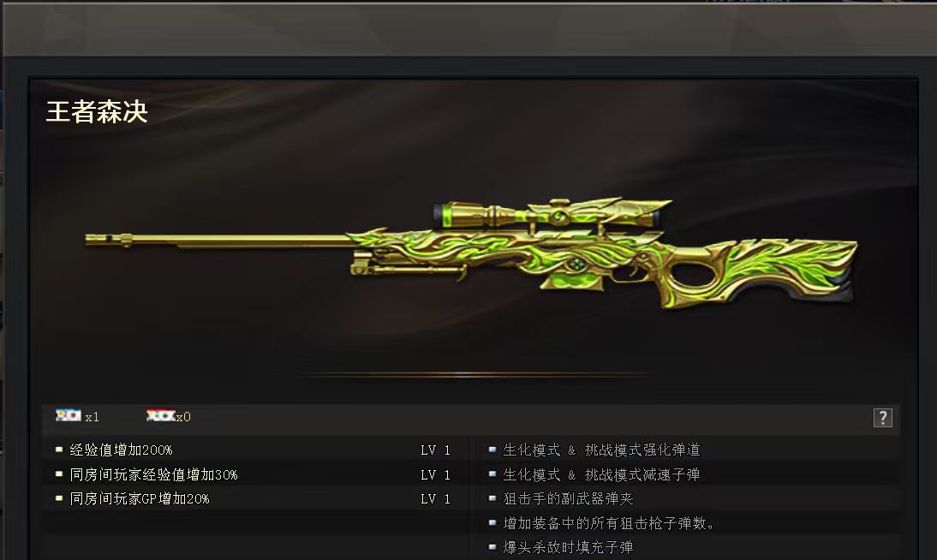Select the 同房间玩家经验值增加30% attribute row
937x560 pixels.
coord(255,474)
